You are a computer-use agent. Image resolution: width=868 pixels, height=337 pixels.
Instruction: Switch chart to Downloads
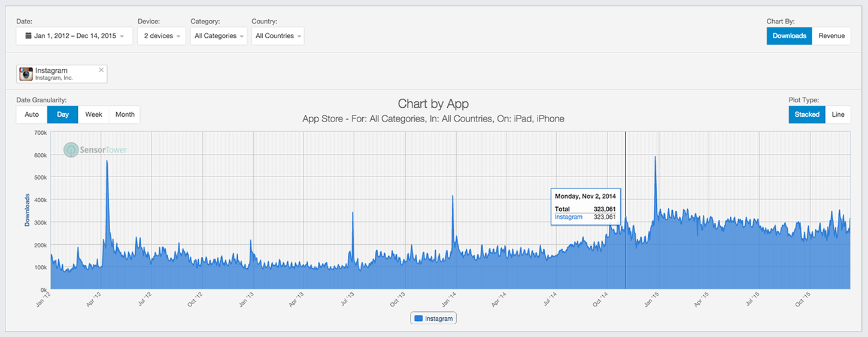789,36
